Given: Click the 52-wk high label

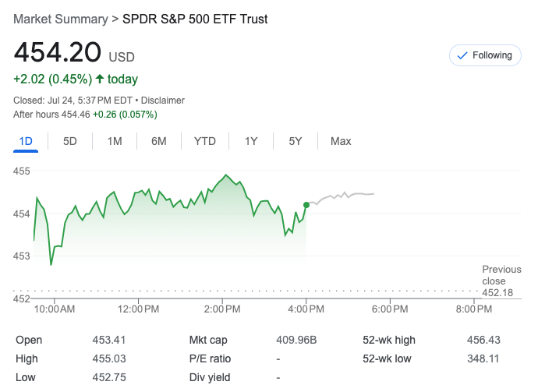Looking at the screenshot, I should point(390,340).
